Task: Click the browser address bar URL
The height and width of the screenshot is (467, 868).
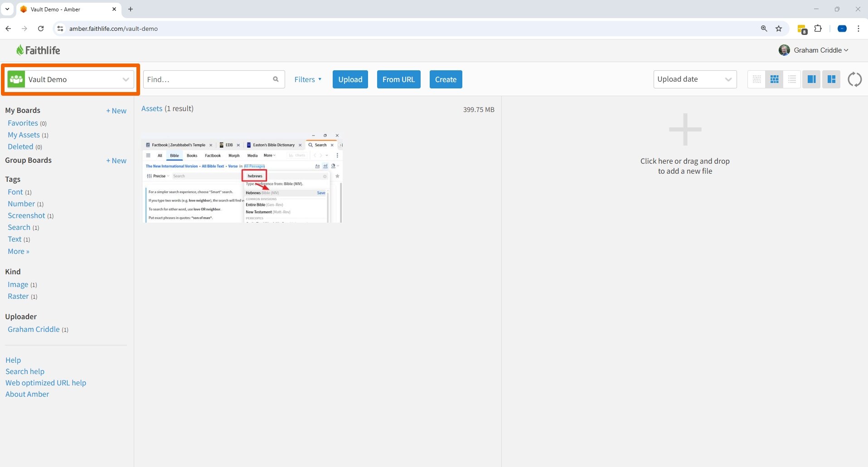Action: [x=113, y=29]
